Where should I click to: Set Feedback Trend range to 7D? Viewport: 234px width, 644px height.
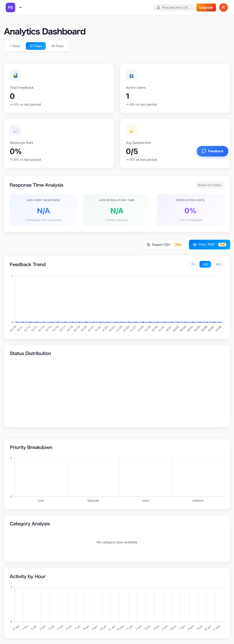(x=192, y=264)
